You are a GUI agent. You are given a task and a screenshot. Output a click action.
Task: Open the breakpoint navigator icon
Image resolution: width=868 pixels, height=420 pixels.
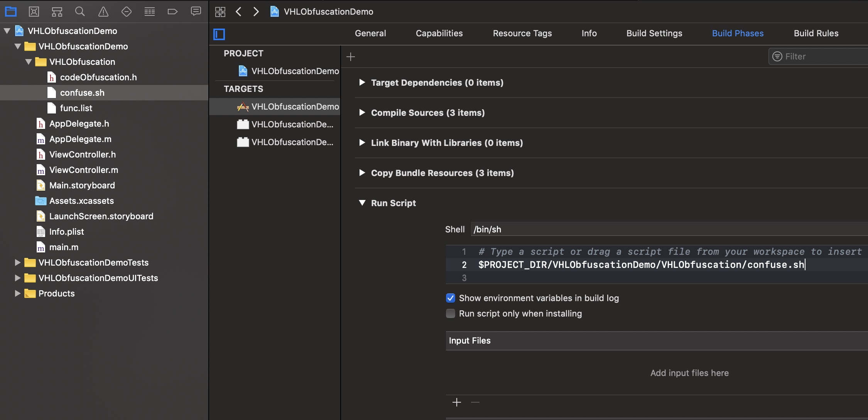pos(172,12)
